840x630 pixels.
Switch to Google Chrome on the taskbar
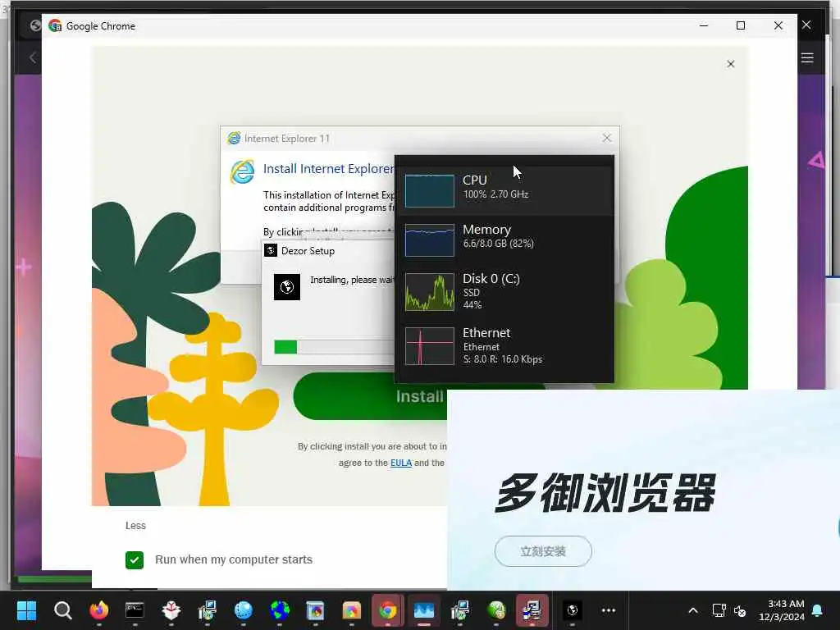pos(388,610)
